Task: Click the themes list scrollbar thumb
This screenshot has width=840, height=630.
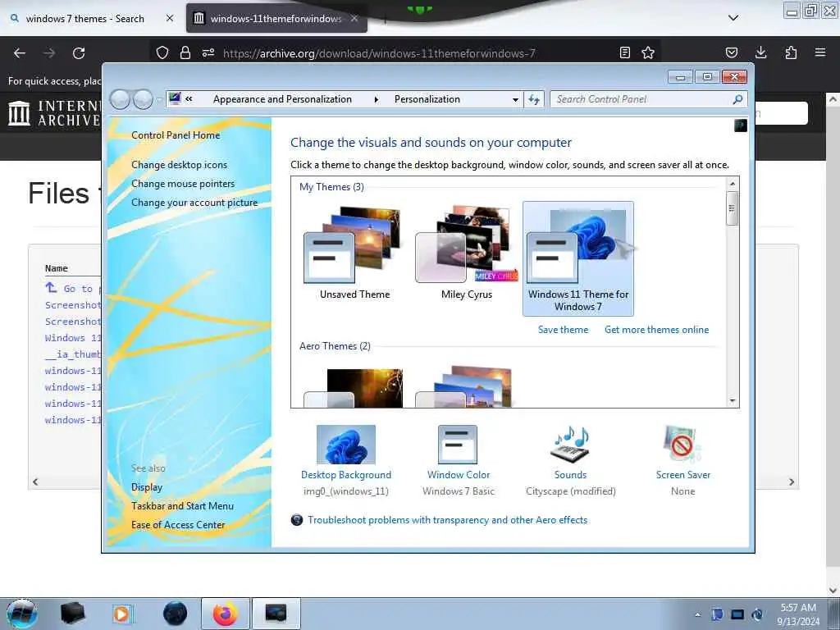Action: (x=732, y=208)
